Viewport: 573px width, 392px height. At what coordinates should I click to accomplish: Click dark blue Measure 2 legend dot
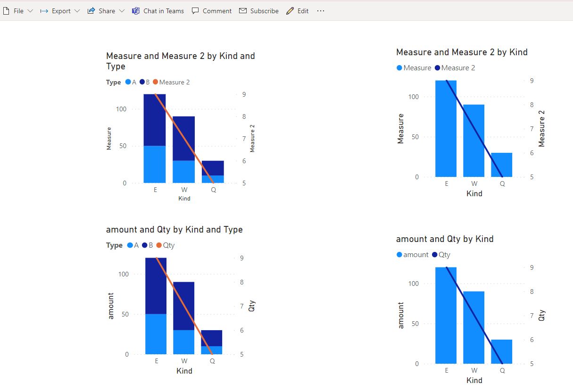tap(437, 68)
